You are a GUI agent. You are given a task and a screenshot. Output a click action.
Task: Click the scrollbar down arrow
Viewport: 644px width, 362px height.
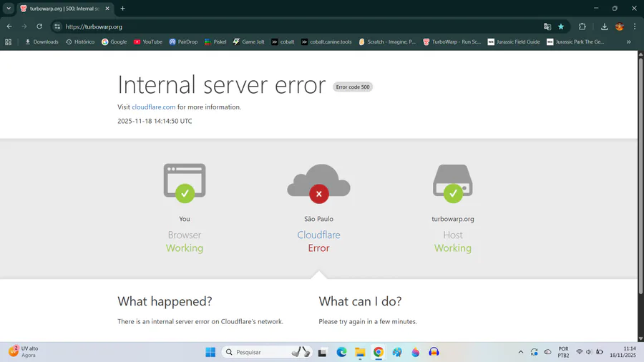[640, 338]
